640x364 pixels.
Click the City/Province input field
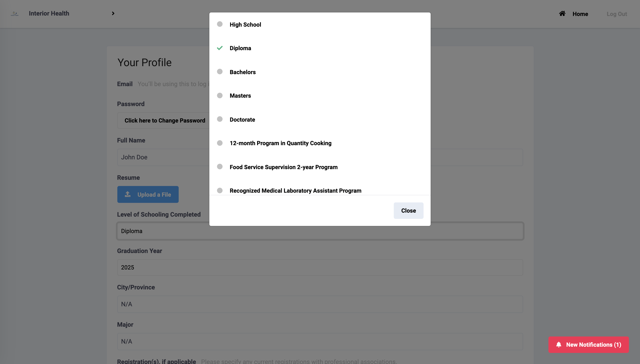point(320,304)
